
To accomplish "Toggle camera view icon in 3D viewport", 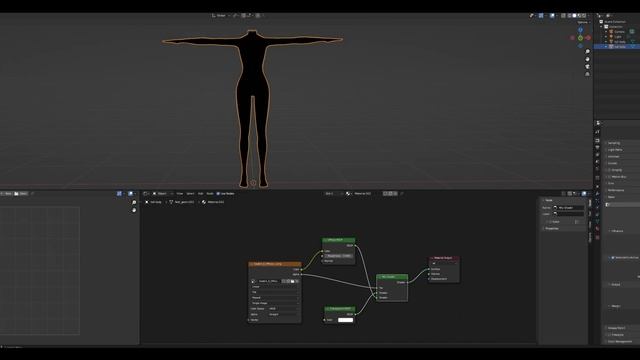I will pos(587,67).
